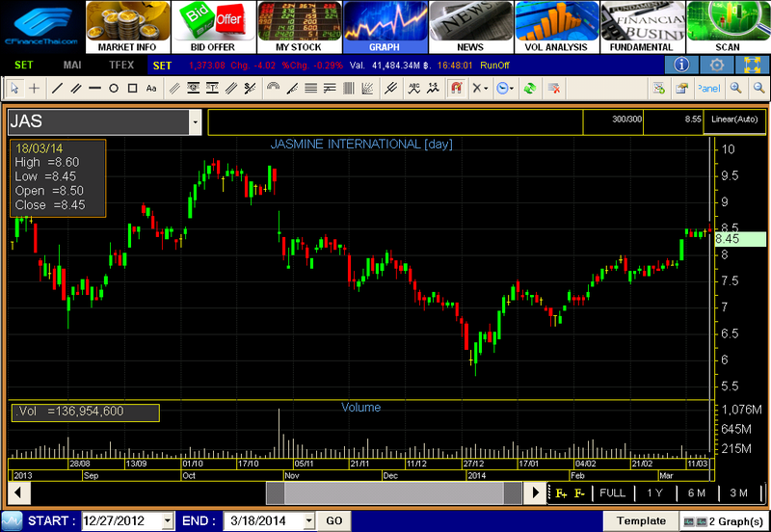Choose the parallel lines drawing tool
The height and width of the screenshot is (532, 771).
point(76,89)
